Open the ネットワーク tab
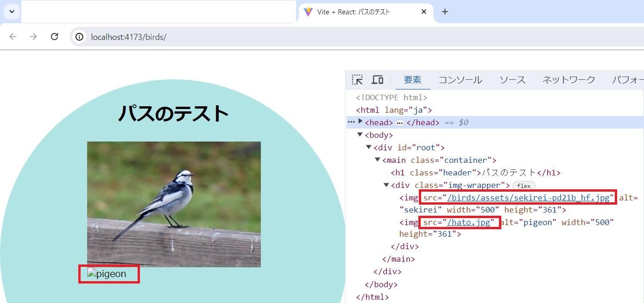Image resolution: width=644 pixels, height=303 pixels. (x=568, y=80)
